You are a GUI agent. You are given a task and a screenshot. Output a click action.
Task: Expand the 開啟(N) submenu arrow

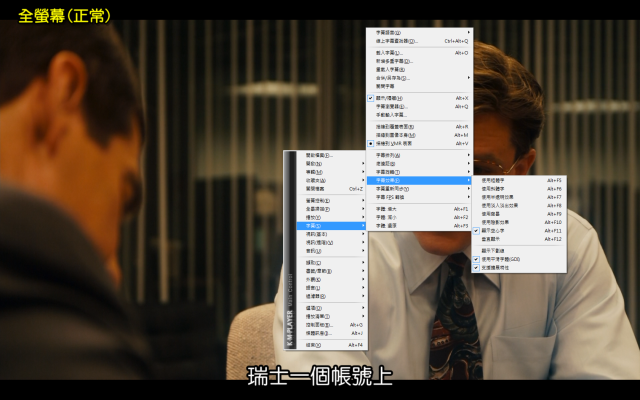(363, 164)
